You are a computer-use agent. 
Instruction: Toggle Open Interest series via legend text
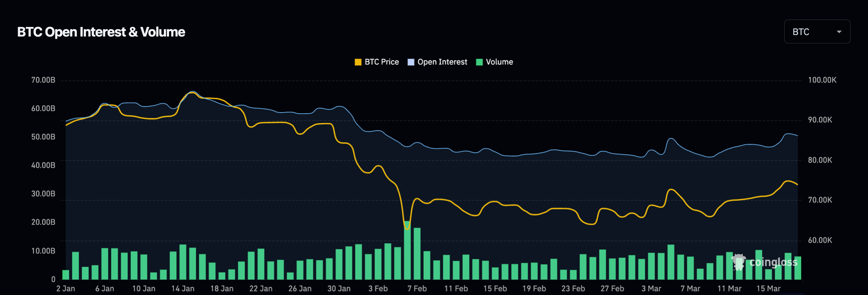[442, 62]
